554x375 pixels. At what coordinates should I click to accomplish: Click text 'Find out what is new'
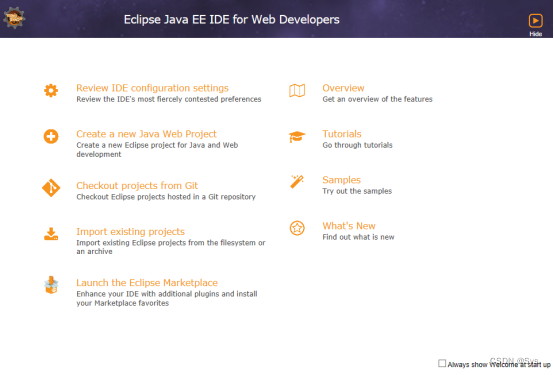click(358, 237)
